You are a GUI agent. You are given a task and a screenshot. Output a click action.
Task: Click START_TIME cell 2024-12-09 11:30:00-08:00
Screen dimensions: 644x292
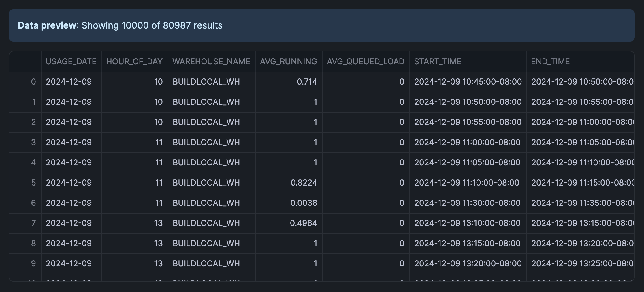coord(467,203)
